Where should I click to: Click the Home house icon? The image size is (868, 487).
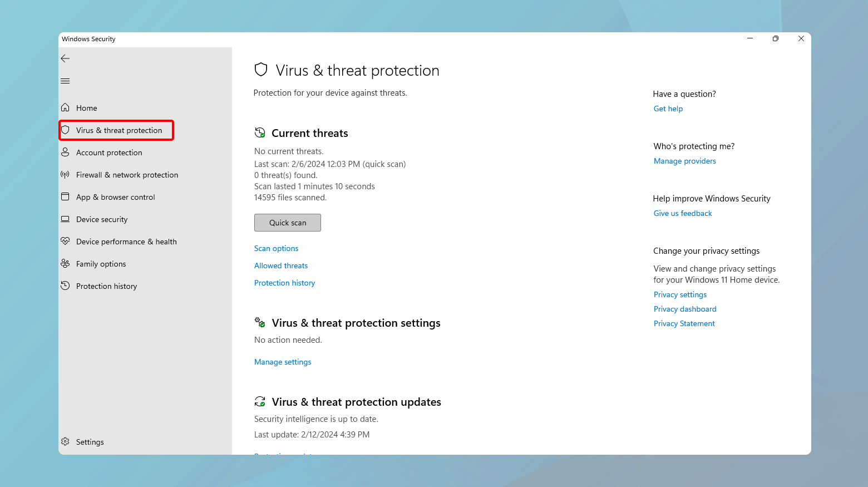(65, 107)
